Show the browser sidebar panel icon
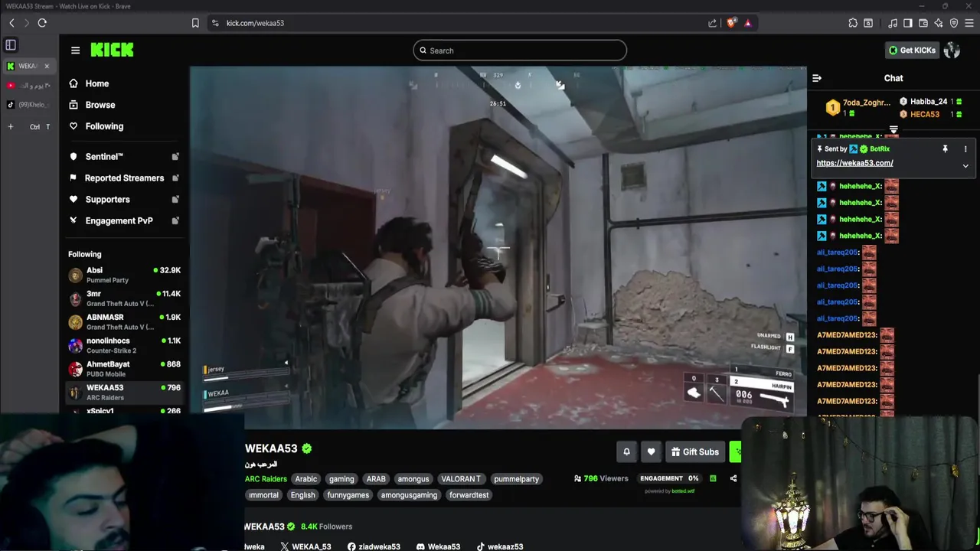 pos(908,23)
